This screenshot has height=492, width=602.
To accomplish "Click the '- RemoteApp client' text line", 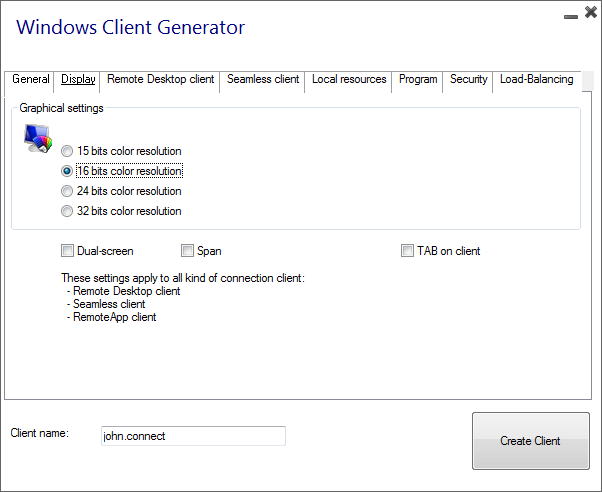I will (111, 317).
